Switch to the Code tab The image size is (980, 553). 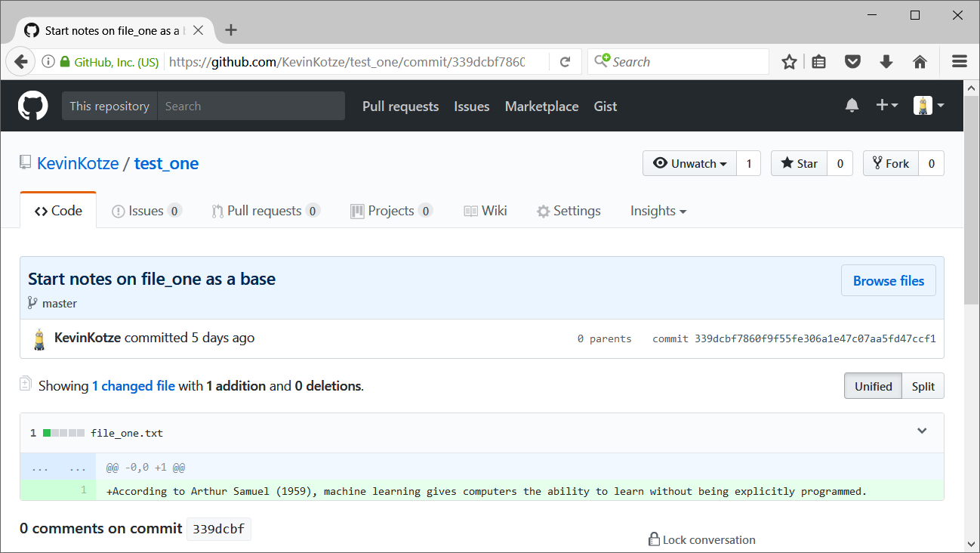[58, 211]
